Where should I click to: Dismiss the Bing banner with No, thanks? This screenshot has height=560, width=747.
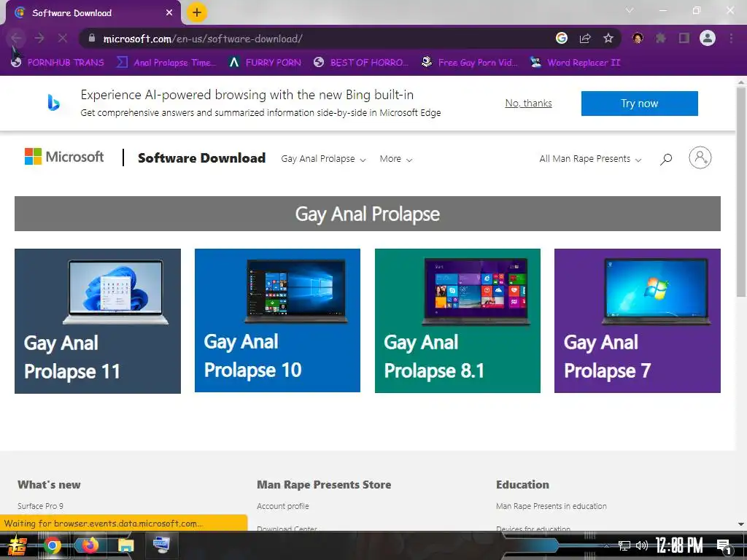click(x=528, y=104)
